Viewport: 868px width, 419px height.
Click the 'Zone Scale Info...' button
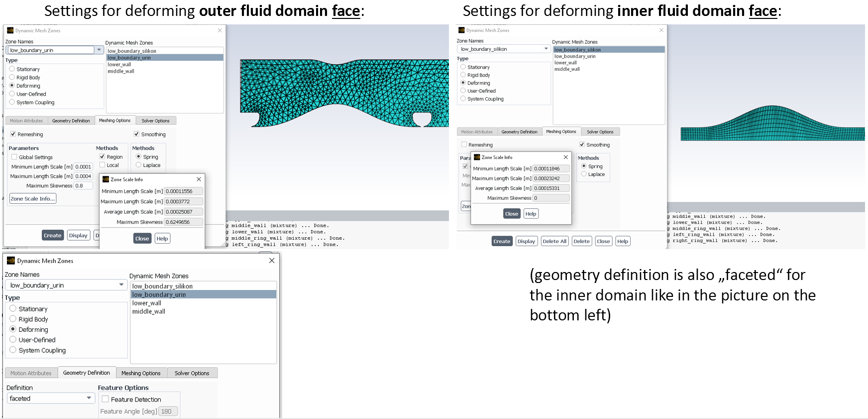point(33,198)
